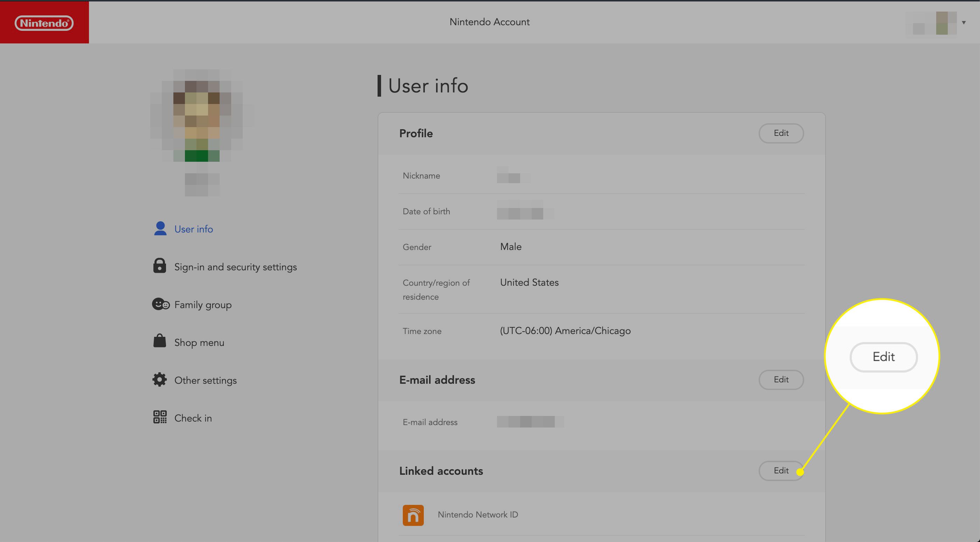The width and height of the screenshot is (980, 542).
Task: Select the gender value Male
Action: pos(511,246)
